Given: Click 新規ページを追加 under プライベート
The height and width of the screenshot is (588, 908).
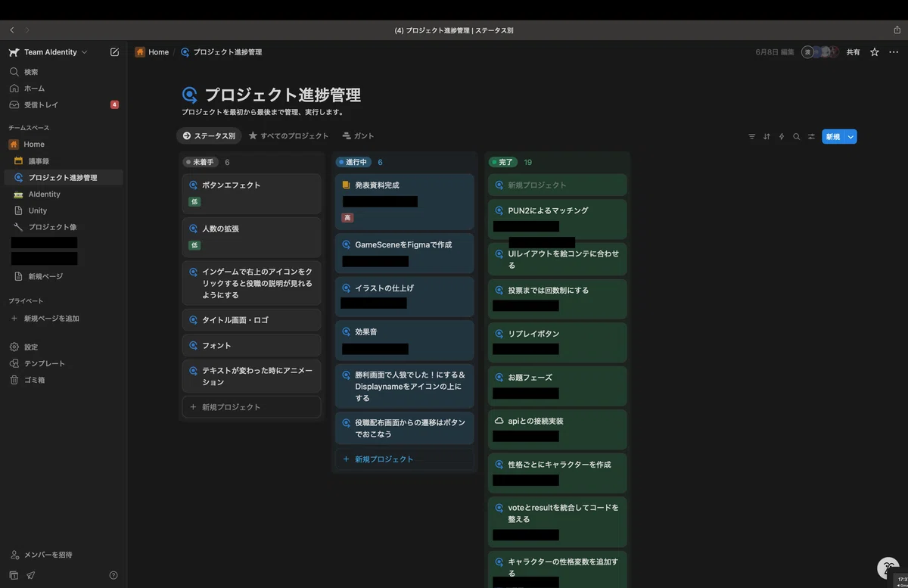Looking at the screenshot, I should point(64,319).
